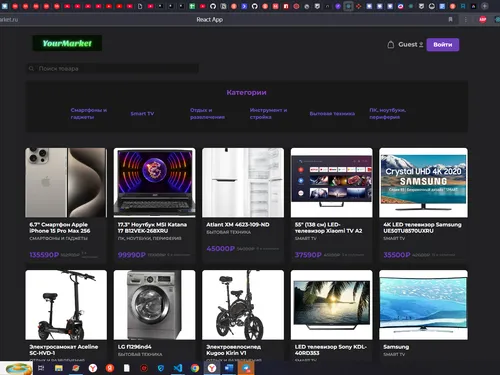The image size is (500, 375).
Task: Click the Категории heading
Action: 247,92
